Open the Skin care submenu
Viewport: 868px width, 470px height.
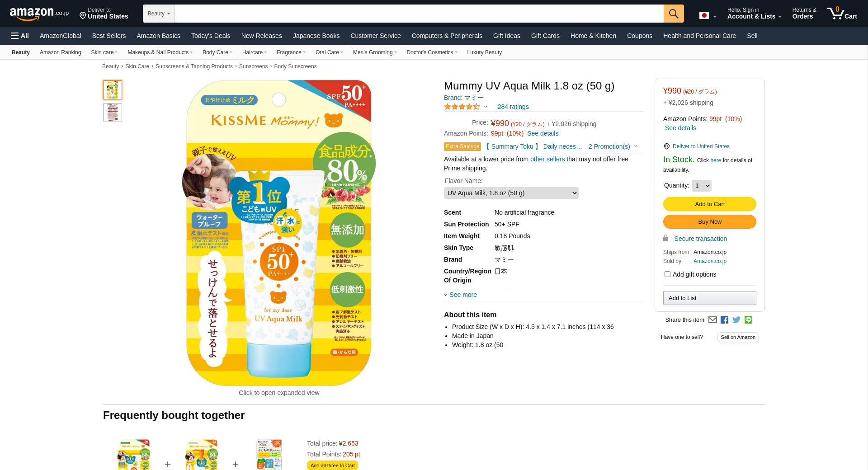tap(104, 52)
